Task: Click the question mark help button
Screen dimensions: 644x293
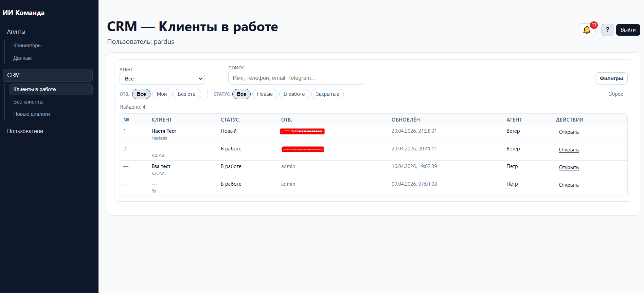Action: pos(607,30)
